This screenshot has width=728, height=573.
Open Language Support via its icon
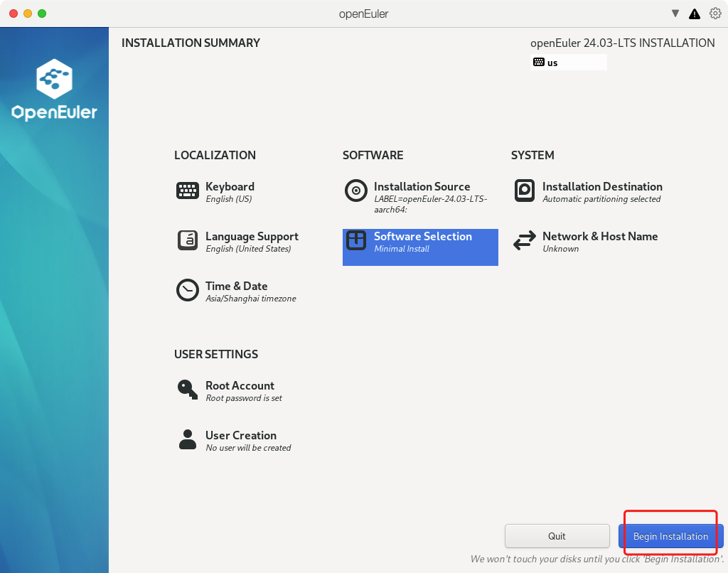[188, 240]
